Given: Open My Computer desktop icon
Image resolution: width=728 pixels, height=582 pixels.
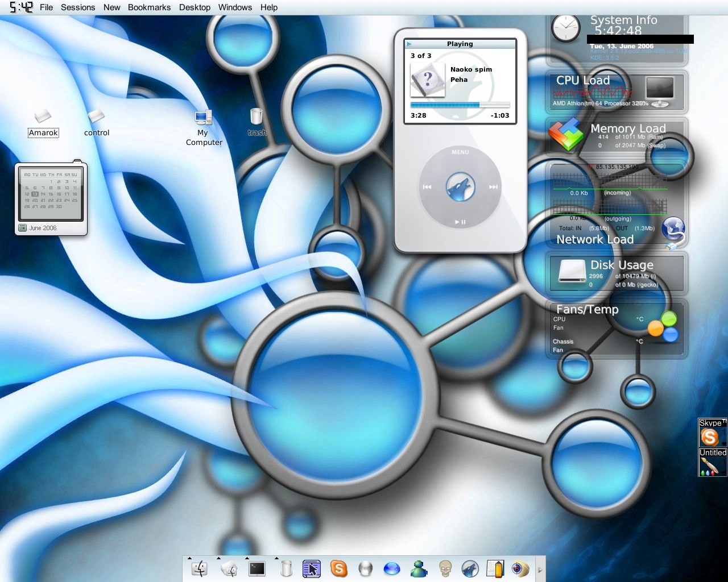Looking at the screenshot, I should (204, 128).
